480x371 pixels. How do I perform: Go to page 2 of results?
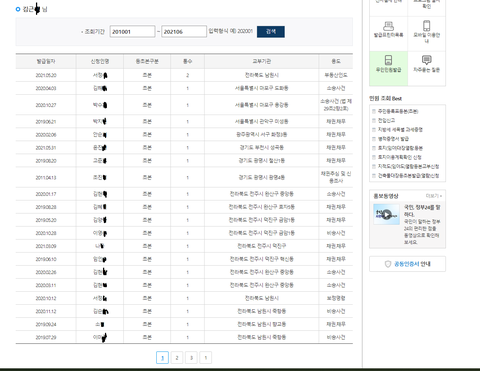[177, 358]
